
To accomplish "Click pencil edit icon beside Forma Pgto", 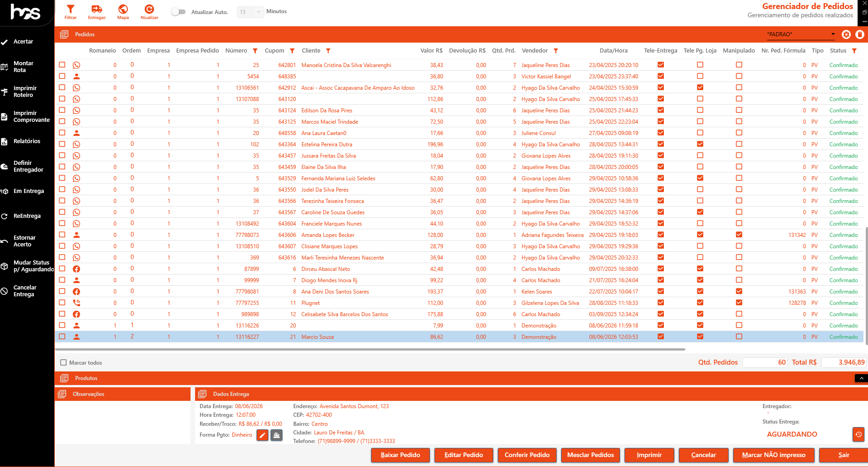I will [262, 435].
